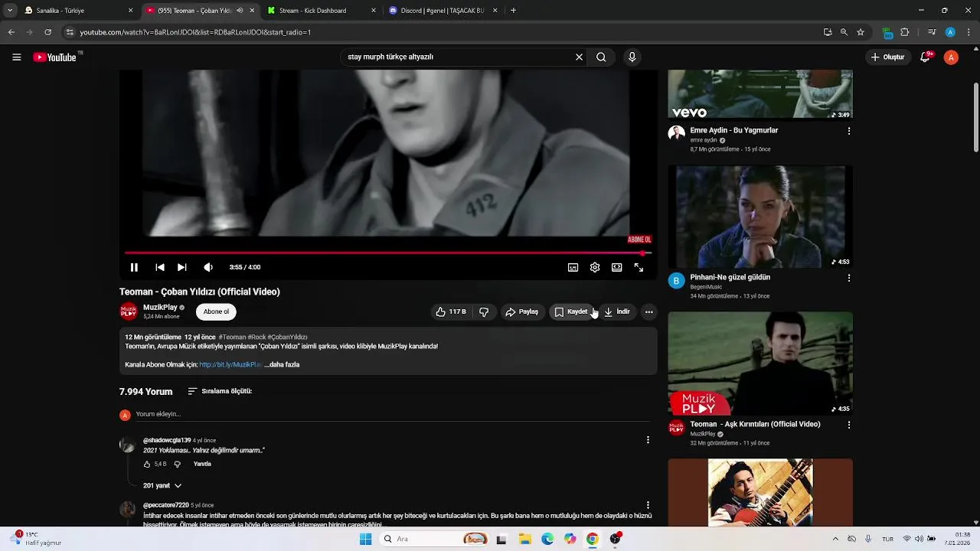The height and width of the screenshot is (551, 980).
Task: Open File Explorer from taskbar
Action: pos(525,539)
